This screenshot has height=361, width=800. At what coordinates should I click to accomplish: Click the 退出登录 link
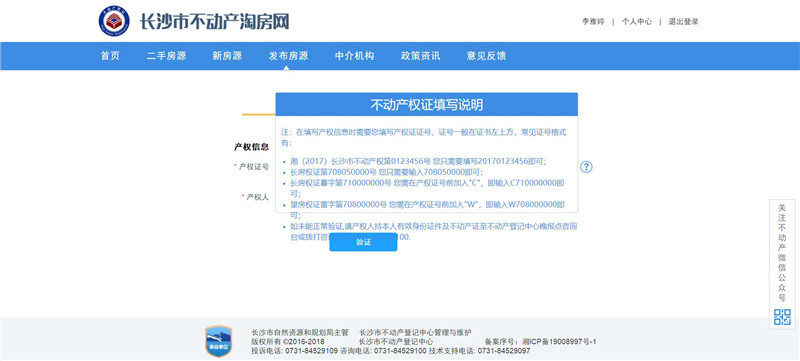point(683,21)
